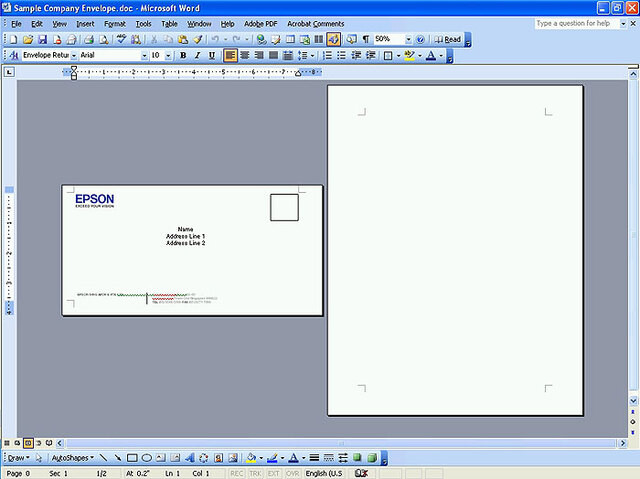Expand the 50% zoom dropdown

(x=408, y=40)
